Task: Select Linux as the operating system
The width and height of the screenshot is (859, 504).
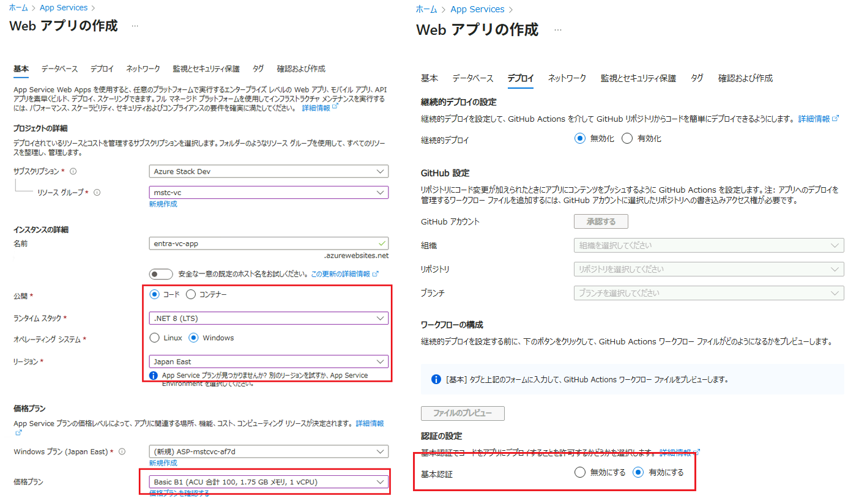Action: 155,338
